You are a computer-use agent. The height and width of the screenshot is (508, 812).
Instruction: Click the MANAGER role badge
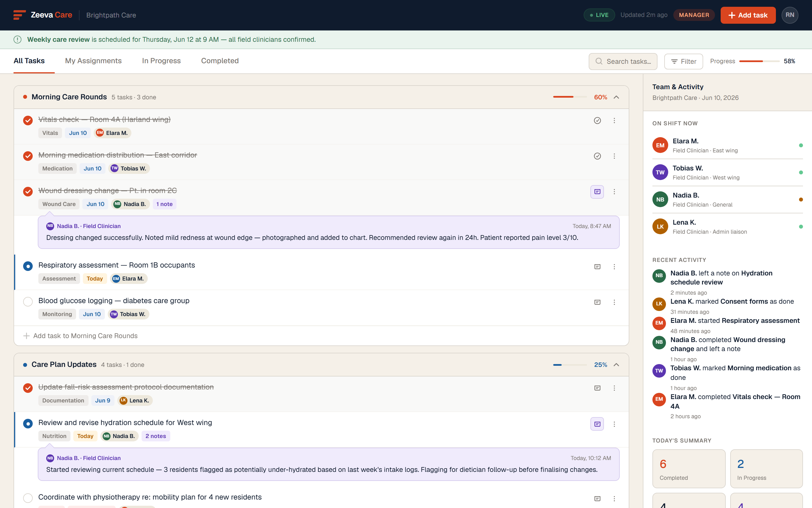point(694,15)
